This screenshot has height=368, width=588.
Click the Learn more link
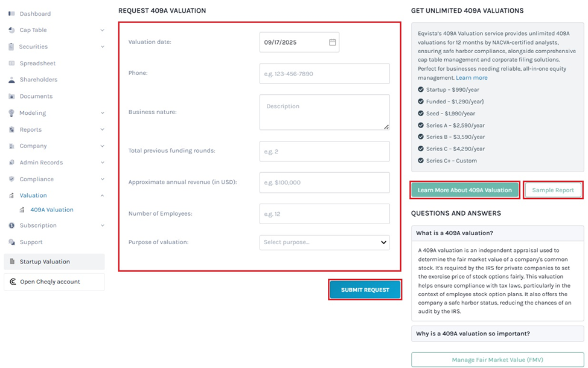(471, 78)
